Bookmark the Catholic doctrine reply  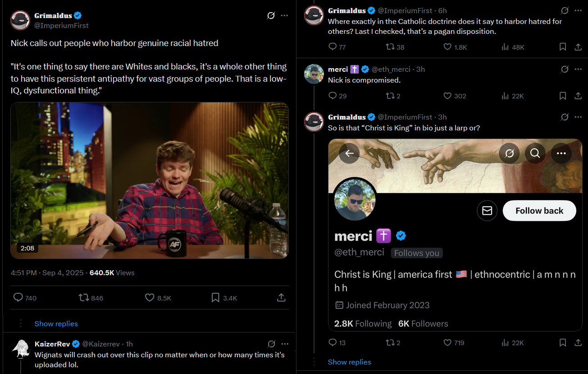(x=563, y=47)
